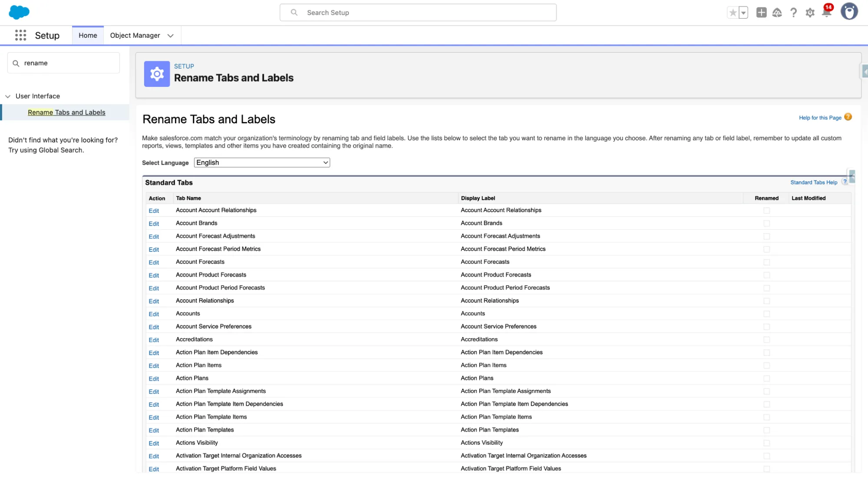Open Trailhead guidance icon
The width and height of the screenshot is (868, 479).
point(777,13)
